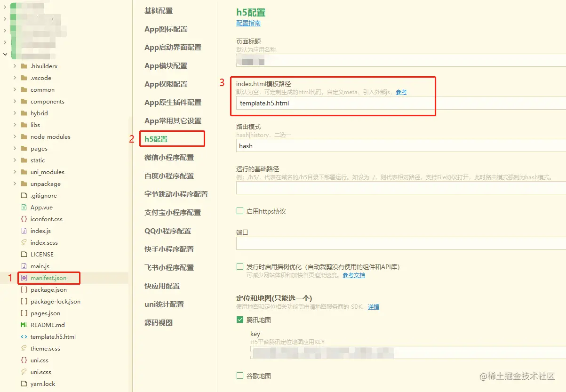Image resolution: width=566 pixels, height=392 pixels.
Task: Click the libs folder icon
Action: click(24, 125)
